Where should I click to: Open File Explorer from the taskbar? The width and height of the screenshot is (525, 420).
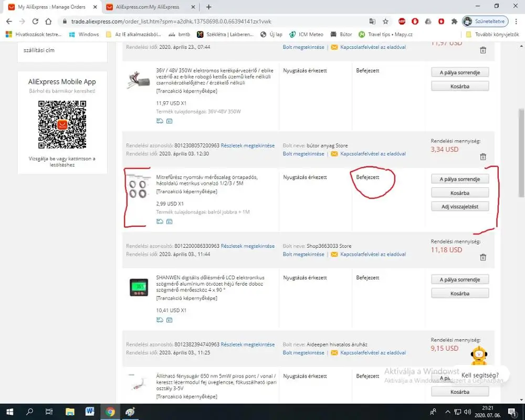[x=70, y=412]
